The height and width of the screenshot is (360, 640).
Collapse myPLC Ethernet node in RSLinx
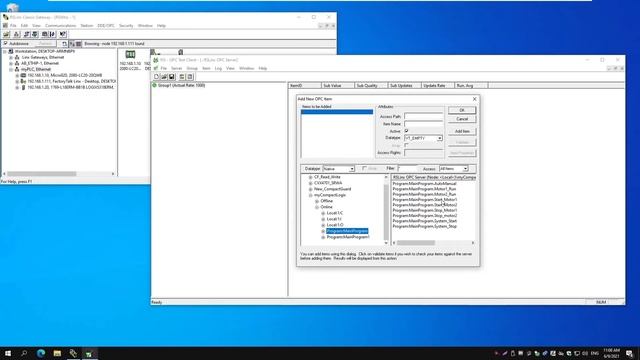tap(11, 69)
